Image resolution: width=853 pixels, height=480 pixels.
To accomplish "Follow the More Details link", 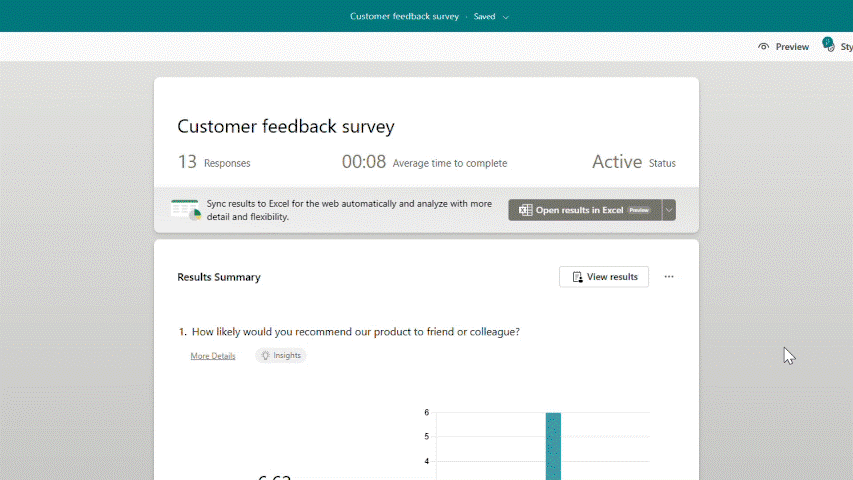I will (x=213, y=356).
